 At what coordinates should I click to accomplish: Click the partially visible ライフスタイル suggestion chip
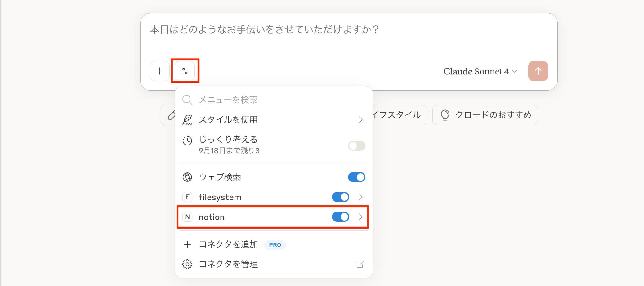point(399,115)
